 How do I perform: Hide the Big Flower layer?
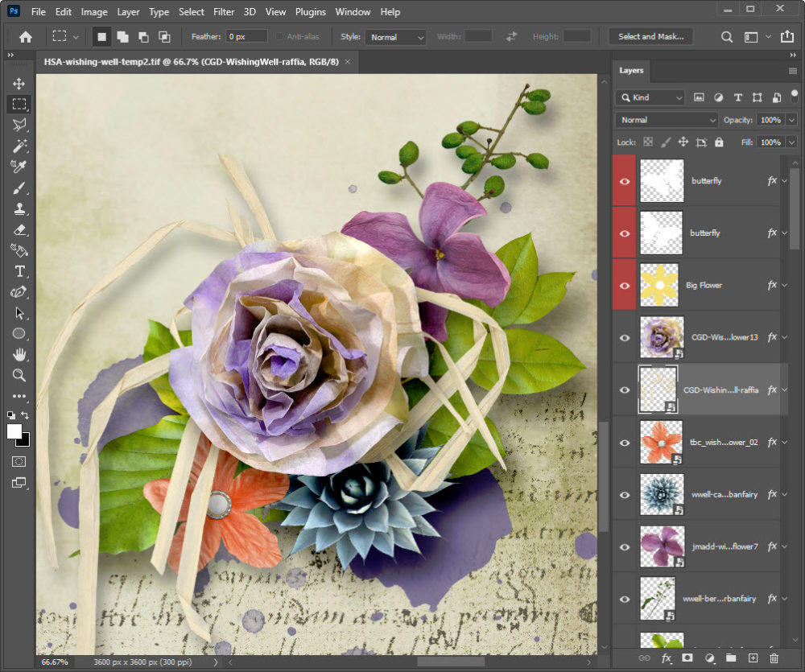pos(625,286)
